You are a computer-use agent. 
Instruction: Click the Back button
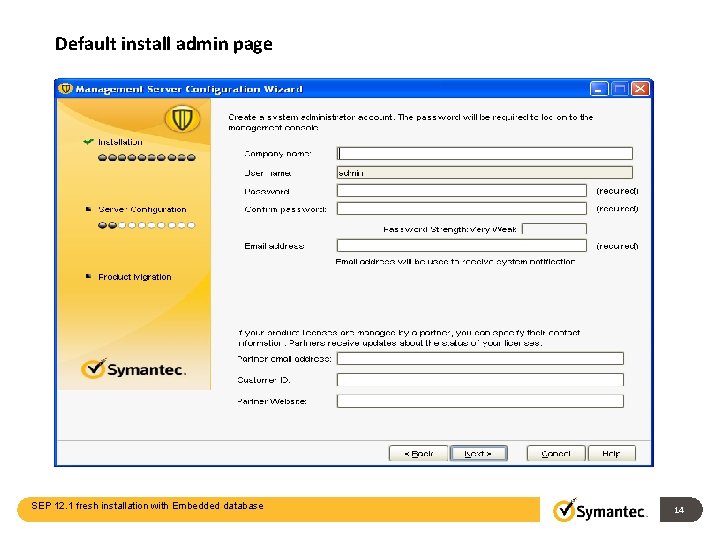418,453
